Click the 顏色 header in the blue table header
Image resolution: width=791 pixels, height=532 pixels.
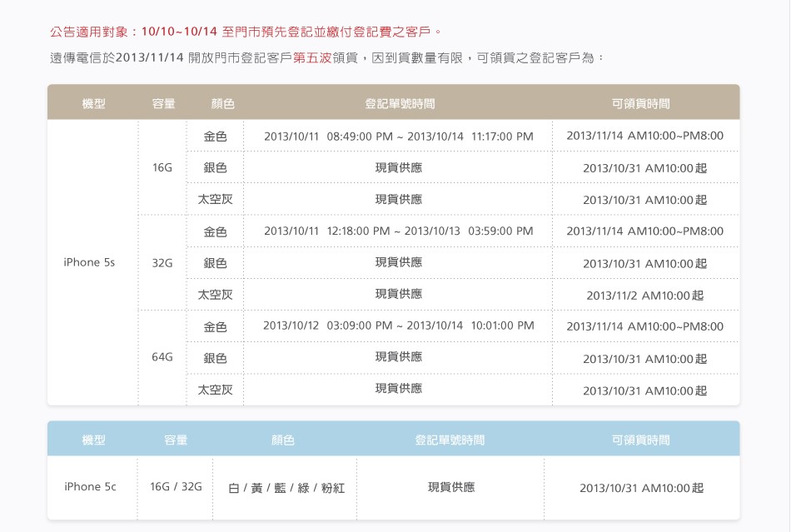(x=282, y=440)
